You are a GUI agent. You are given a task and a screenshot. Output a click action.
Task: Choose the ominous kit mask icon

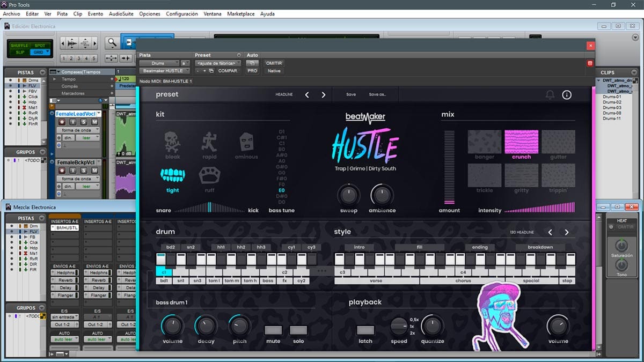[x=246, y=142]
